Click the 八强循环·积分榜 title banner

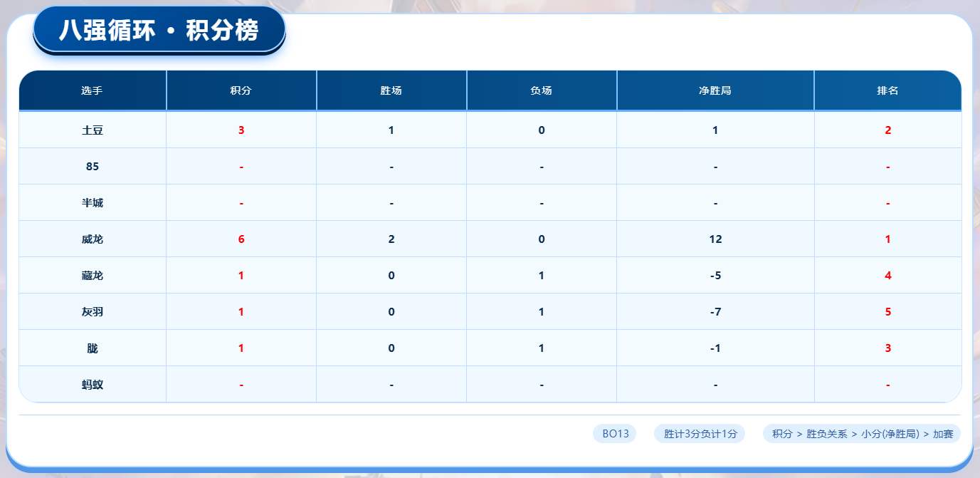[159, 31]
